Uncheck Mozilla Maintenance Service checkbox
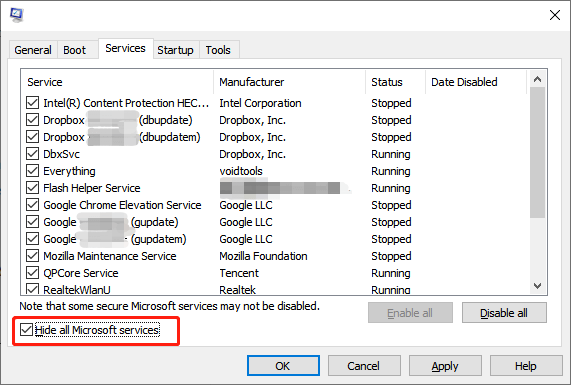 33,256
